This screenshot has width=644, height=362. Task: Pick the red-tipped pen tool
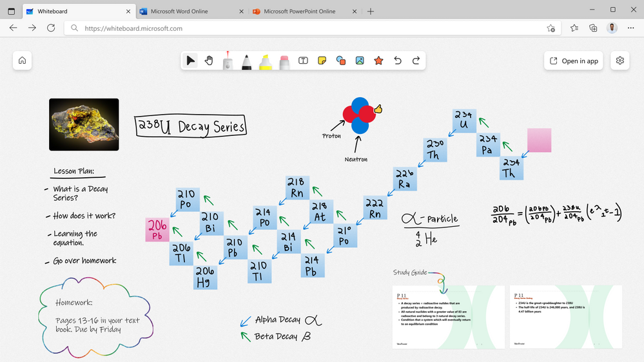coord(228,61)
